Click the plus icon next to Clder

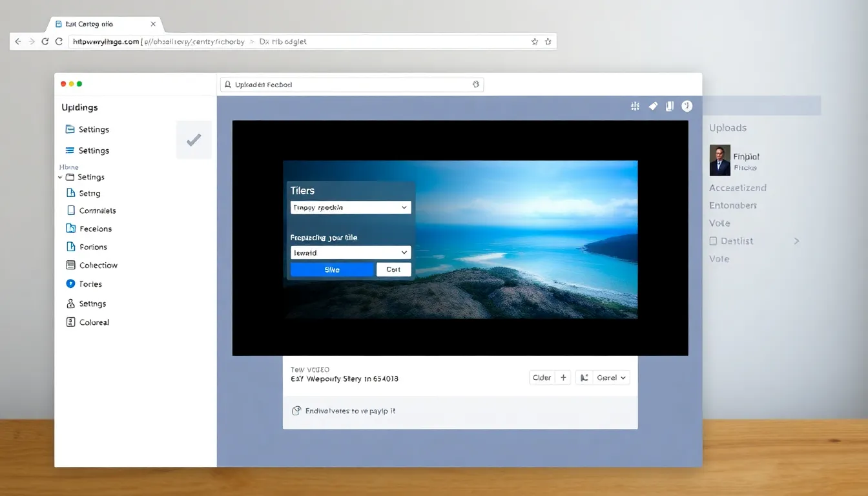(563, 378)
